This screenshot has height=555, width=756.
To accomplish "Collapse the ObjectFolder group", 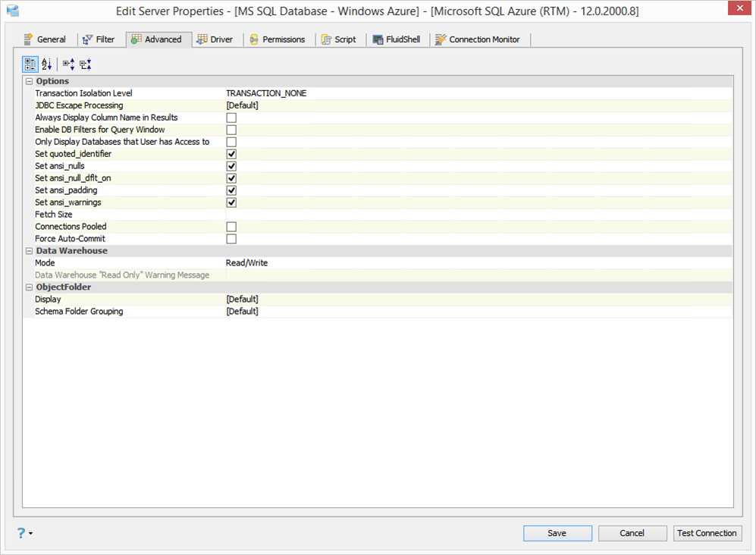I will 29,287.
